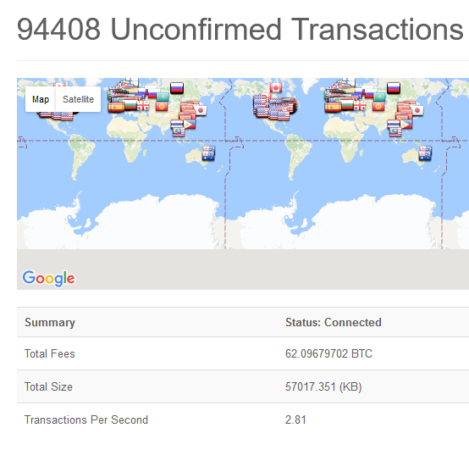Click the Japan flag marker on right map copy
This screenshot has width=469, height=450.
pos(417,110)
